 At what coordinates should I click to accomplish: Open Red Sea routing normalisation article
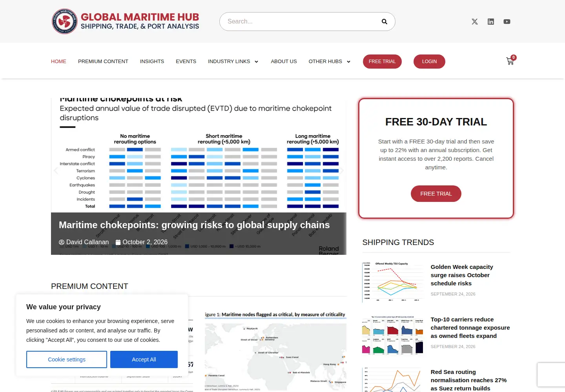[468, 380]
